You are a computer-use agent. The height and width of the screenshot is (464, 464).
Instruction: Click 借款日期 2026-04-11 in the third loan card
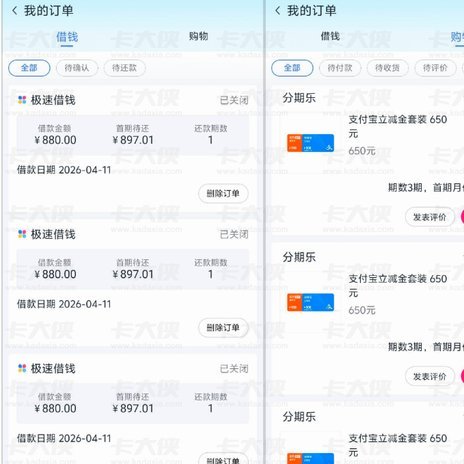click(x=64, y=439)
